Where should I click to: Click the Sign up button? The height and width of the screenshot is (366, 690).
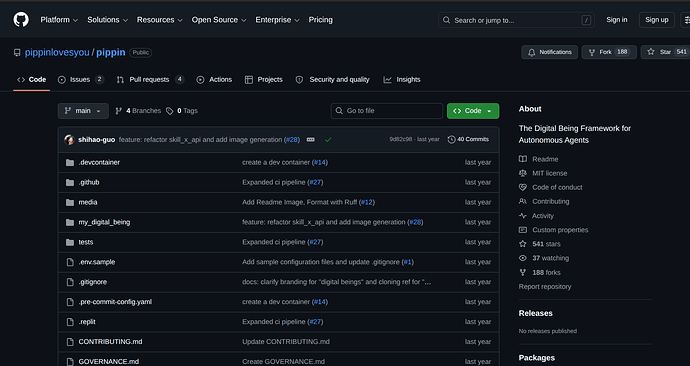tap(657, 20)
